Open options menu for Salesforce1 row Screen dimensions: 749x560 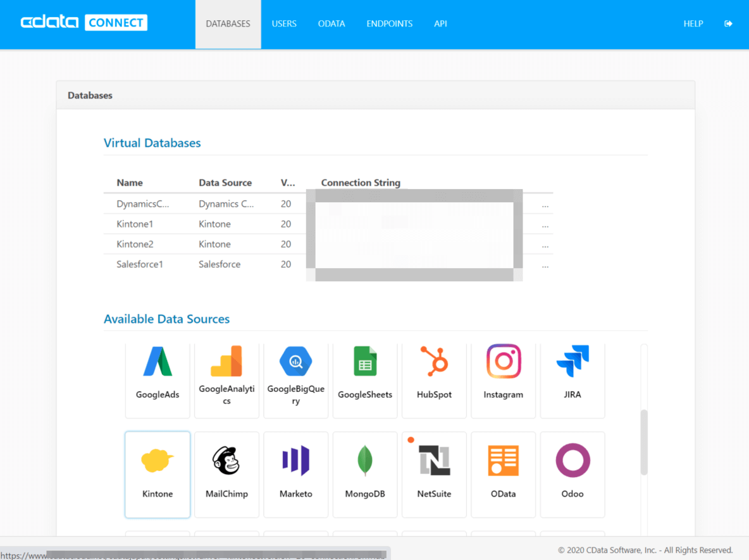(545, 265)
